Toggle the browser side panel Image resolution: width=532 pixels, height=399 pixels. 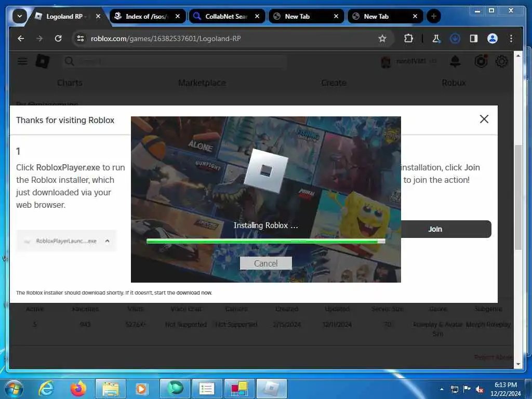[x=474, y=38]
